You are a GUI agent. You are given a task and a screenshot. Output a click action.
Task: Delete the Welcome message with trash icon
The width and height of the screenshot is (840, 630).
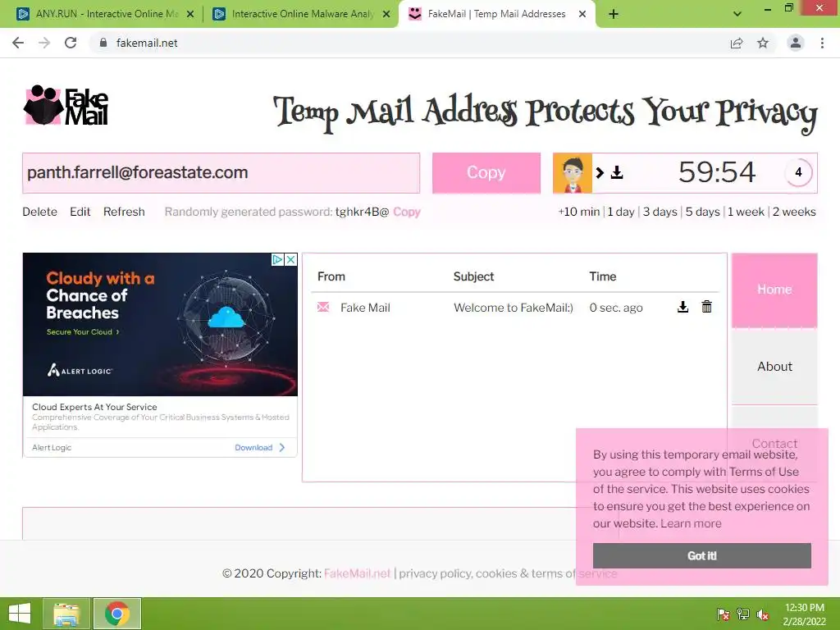tap(706, 307)
